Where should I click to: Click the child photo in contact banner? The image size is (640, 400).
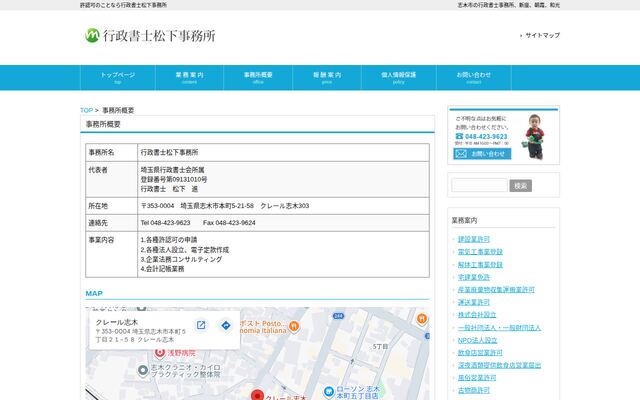tap(534, 136)
